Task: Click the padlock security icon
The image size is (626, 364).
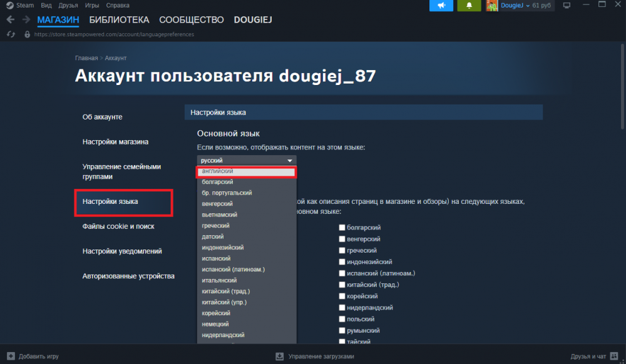Action: point(27,34)
